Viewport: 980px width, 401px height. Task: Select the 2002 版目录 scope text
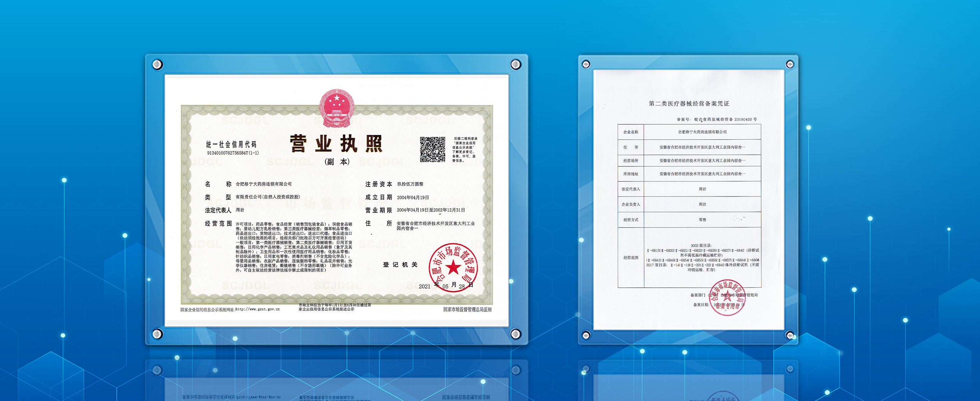click(x=701, y=246)
